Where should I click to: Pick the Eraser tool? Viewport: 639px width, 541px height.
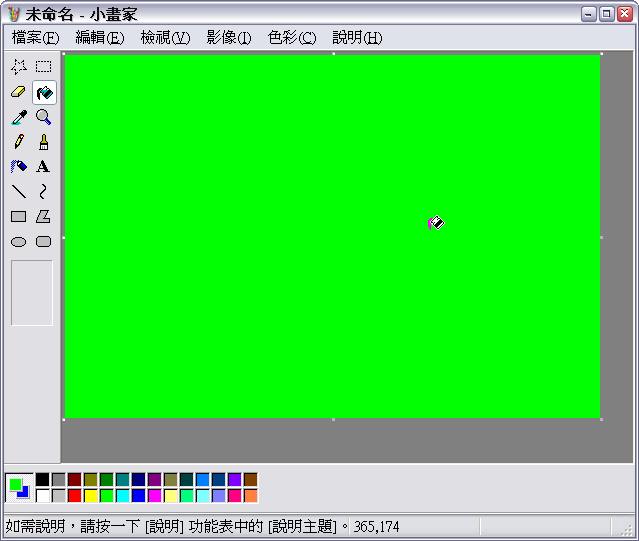click(x=19, y=92)
